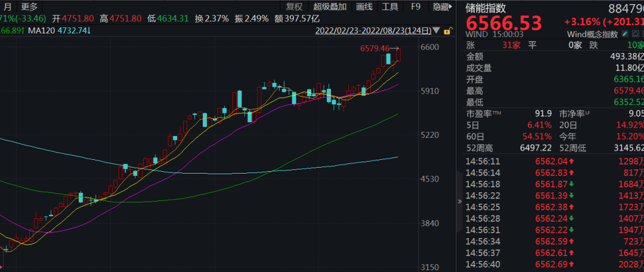The height and width of the screenshot is (272, 644).
Task: Click the bell icon right of Wind概念指数
Action: click(636, 35)
